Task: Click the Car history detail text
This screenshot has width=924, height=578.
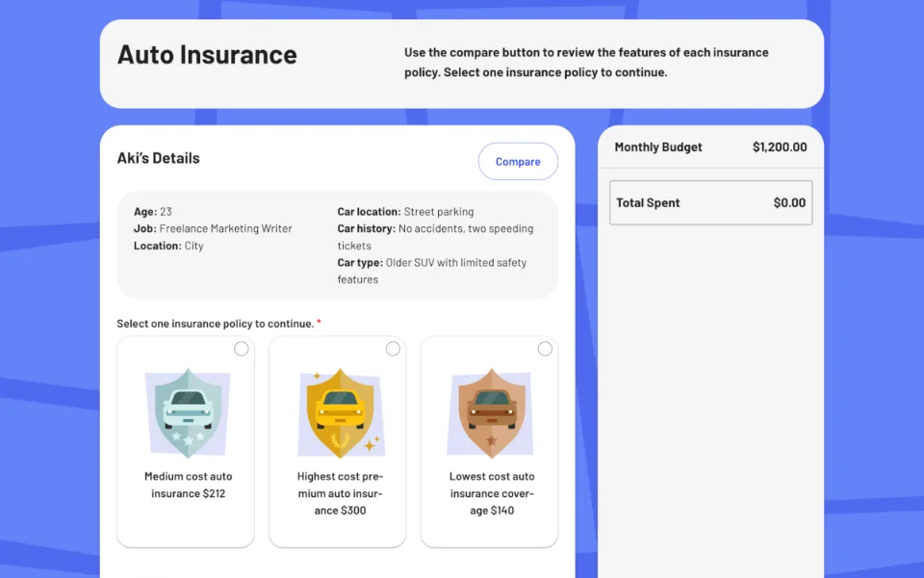Action: click(x=435, y=237)
